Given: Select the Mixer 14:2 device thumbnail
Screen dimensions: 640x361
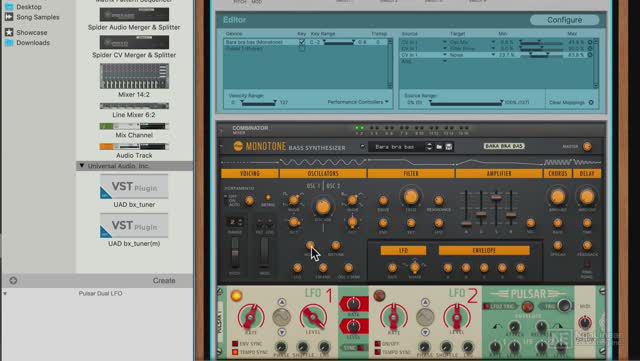Looking at the screenshot, I should click(x=134, y=76).
